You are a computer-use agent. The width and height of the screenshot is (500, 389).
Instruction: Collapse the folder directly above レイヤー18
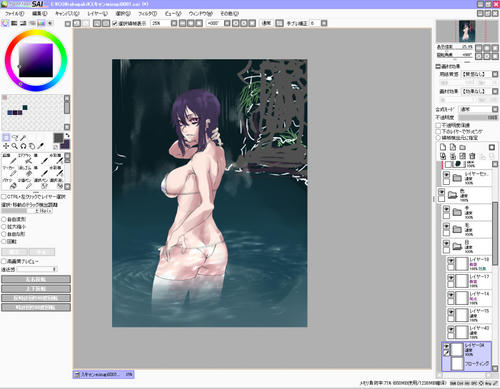[x=457, y=246]
